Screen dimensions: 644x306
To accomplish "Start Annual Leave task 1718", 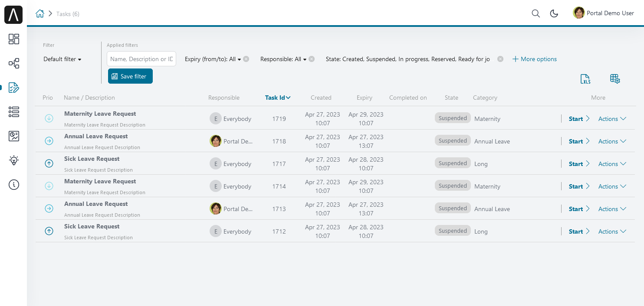I will (579, 141).
